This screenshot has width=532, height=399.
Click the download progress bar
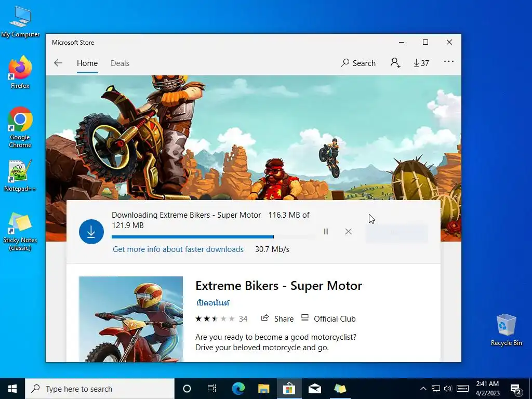[213, 237]
